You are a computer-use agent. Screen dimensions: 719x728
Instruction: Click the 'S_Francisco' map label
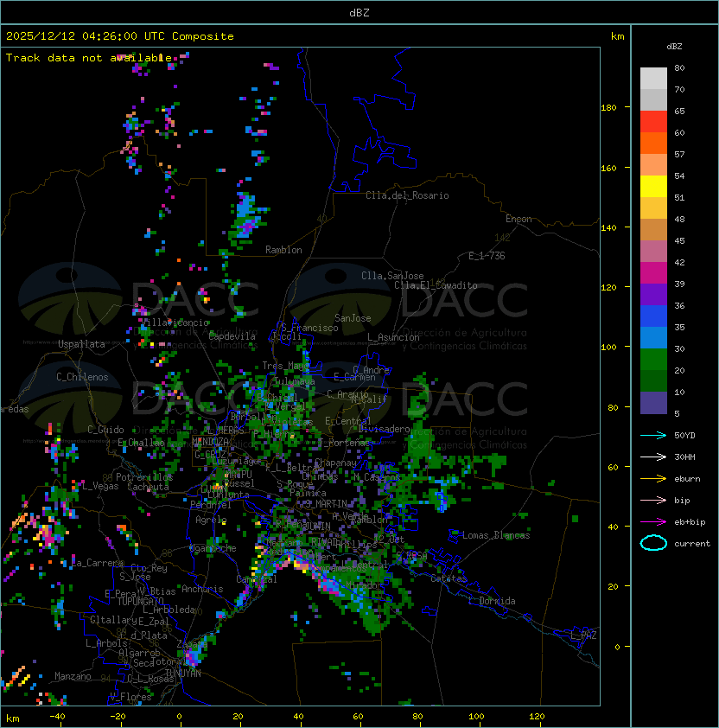coord(309,328)
